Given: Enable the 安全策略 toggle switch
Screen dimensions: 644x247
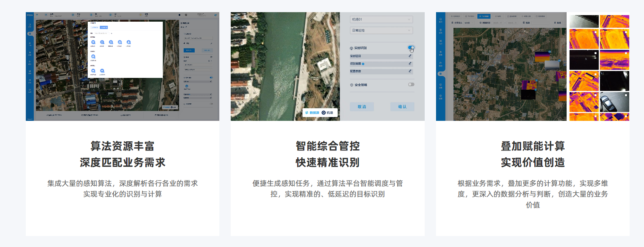Looking at the screenshot, I should click(411, 84).
